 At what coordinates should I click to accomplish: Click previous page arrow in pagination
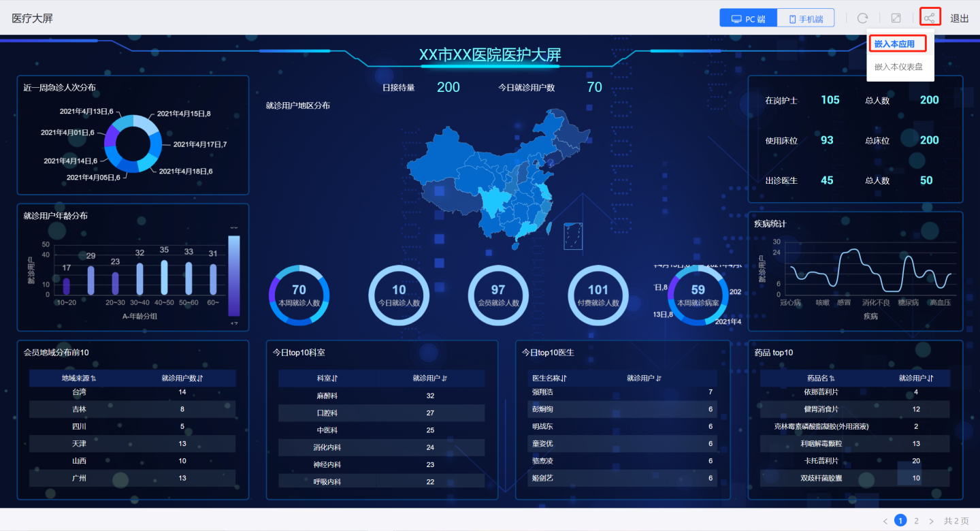click(x=885, y=521)
